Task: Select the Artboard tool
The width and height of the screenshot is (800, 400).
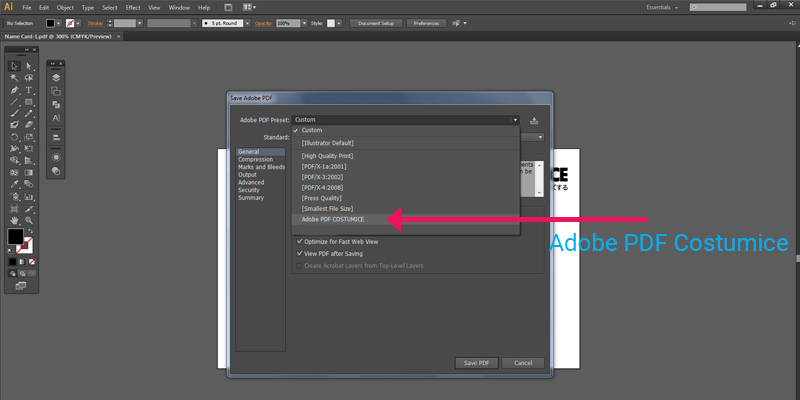Action: point(14,209)
